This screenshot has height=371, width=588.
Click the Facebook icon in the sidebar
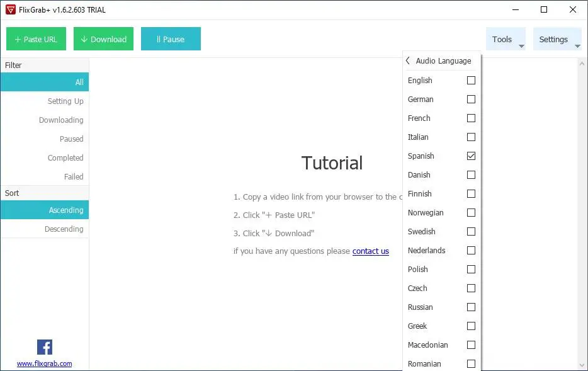pyautogui.click(x=45, y=347)
